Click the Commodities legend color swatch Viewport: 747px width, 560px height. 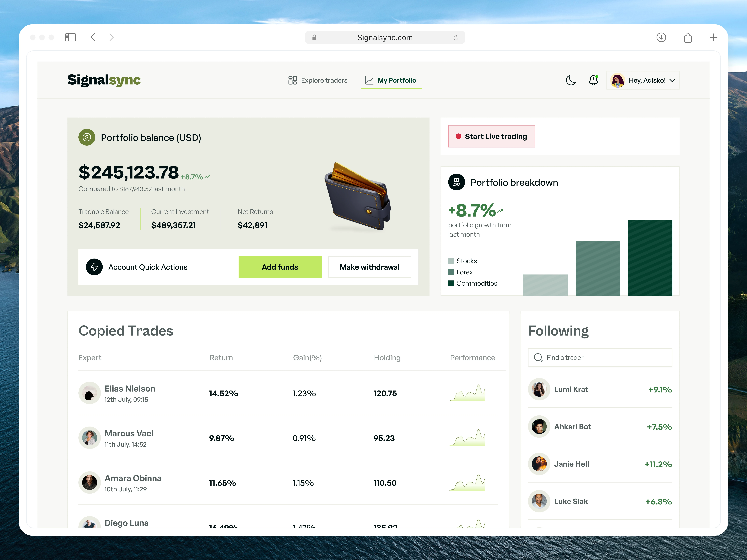[451, 283]
